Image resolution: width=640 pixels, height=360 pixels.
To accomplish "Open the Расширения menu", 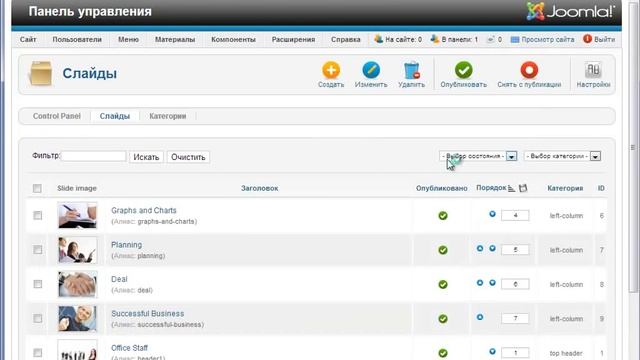I will coord(293,40).
